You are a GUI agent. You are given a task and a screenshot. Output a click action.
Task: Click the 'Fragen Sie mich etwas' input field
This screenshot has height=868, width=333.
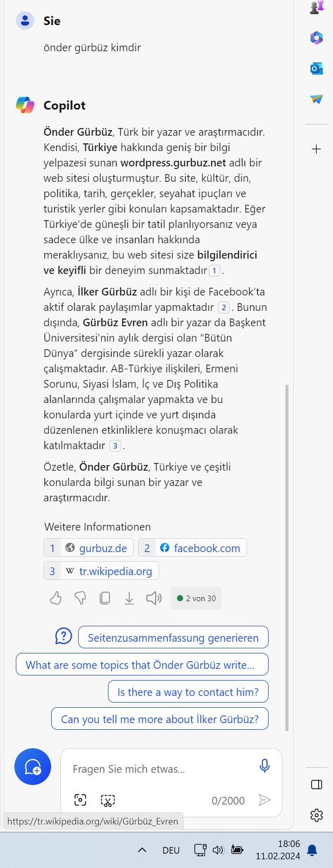[x=161, y=769]
